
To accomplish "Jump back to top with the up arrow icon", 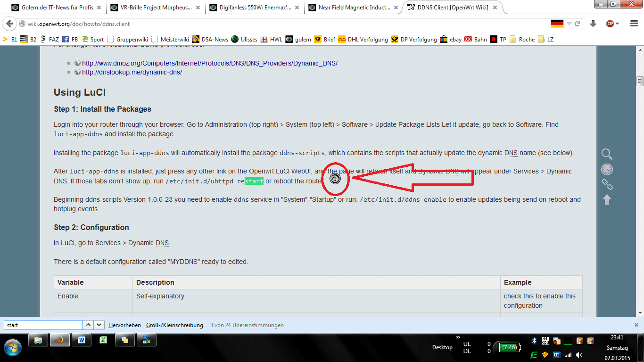I will tap(607, 200).
